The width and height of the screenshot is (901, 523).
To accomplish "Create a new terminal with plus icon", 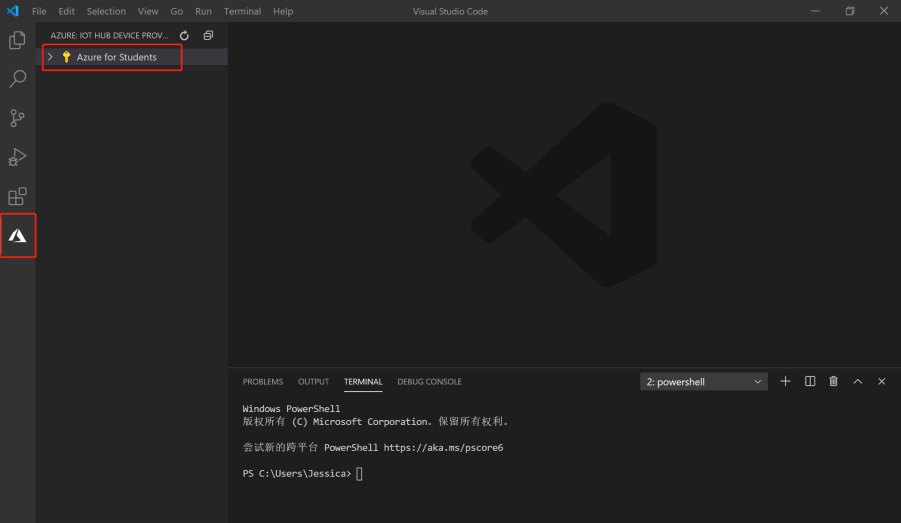I will coord(785,381).
